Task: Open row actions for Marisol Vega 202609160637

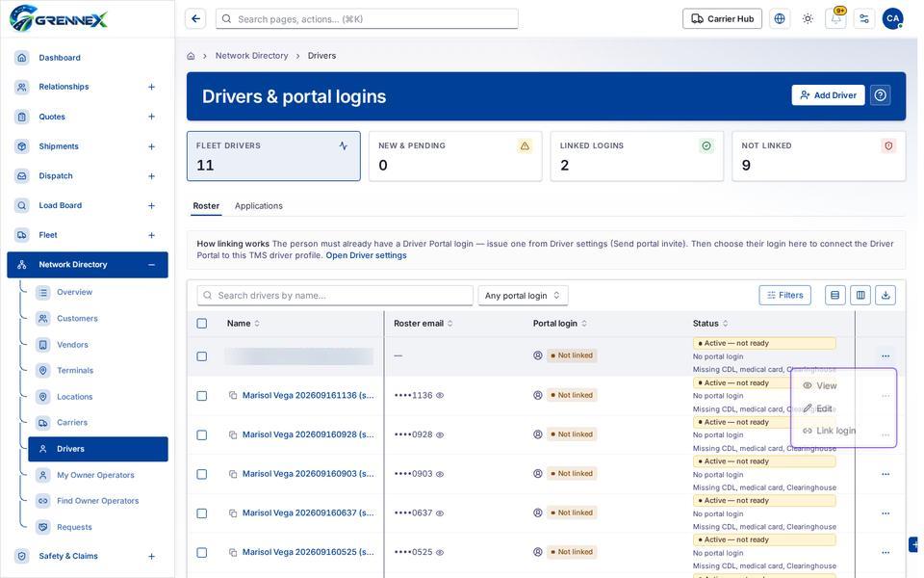Action: tap(885, 513)
